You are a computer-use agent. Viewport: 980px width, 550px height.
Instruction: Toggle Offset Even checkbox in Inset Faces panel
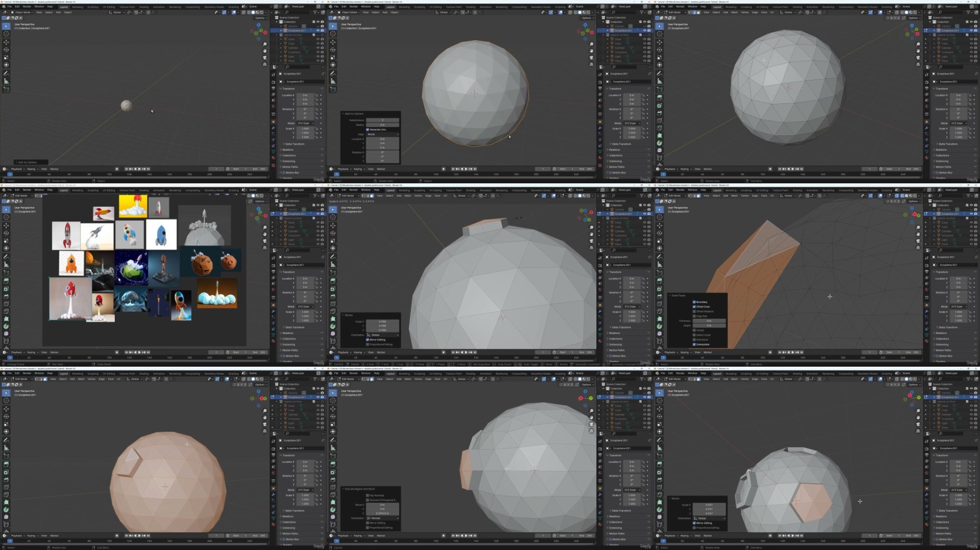(x=694, y=307)
